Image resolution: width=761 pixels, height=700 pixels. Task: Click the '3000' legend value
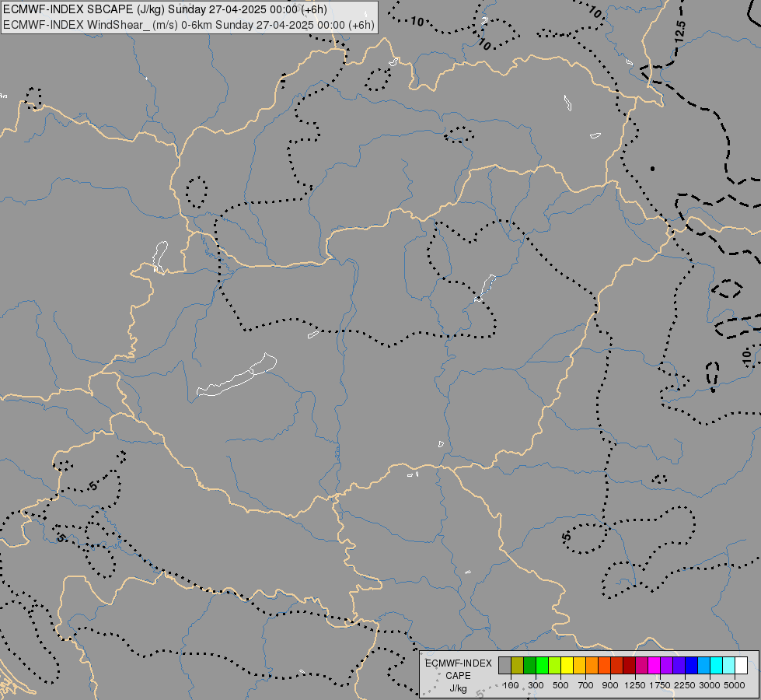click(x=710, y=685)
